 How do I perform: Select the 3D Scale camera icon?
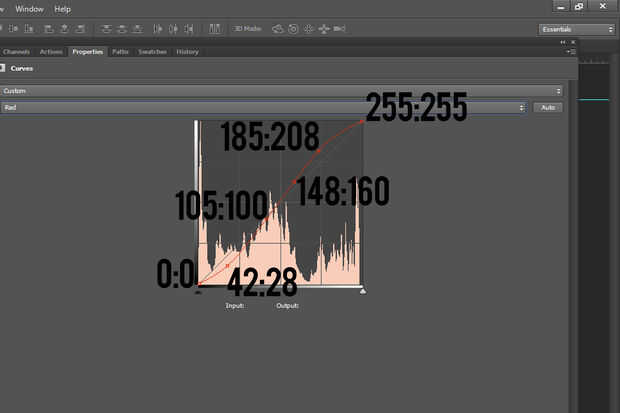point(339,29)
